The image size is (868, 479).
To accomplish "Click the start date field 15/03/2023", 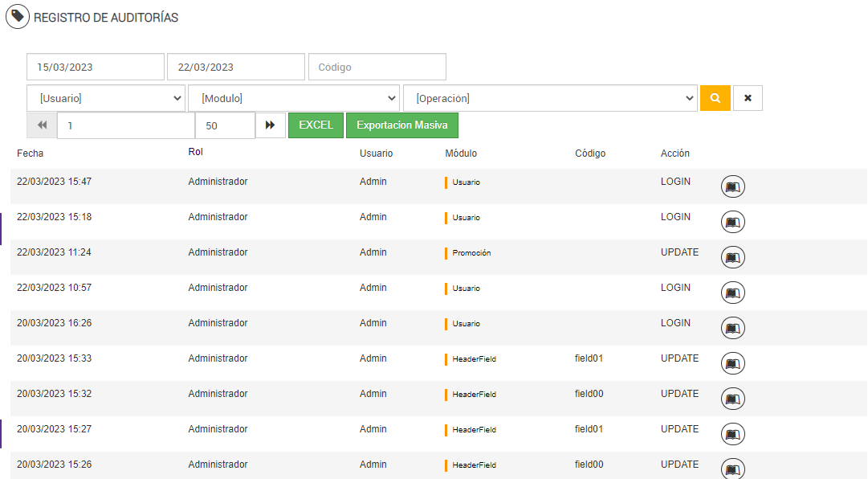I will pyautogui.click(x=96, y=68).
